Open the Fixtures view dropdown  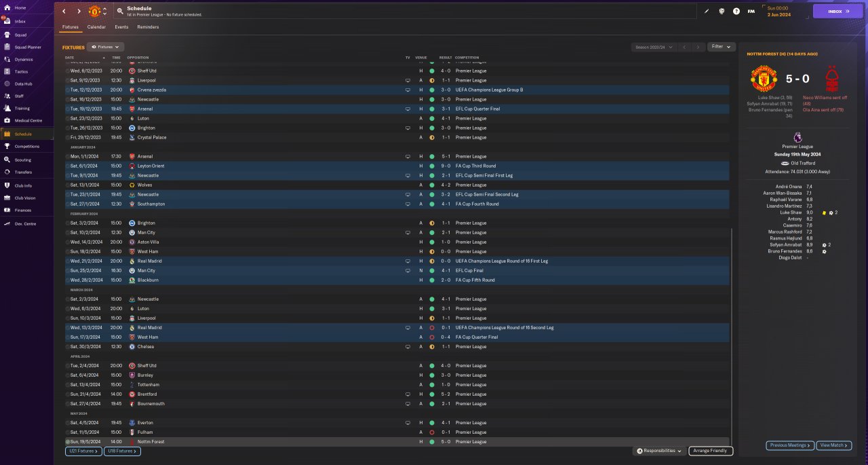point(105,47)
